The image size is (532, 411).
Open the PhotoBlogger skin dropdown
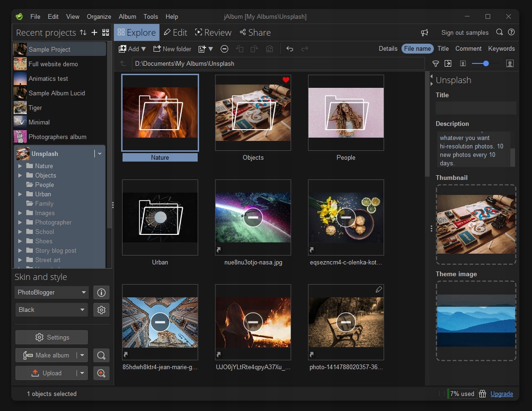coord(52,292)
